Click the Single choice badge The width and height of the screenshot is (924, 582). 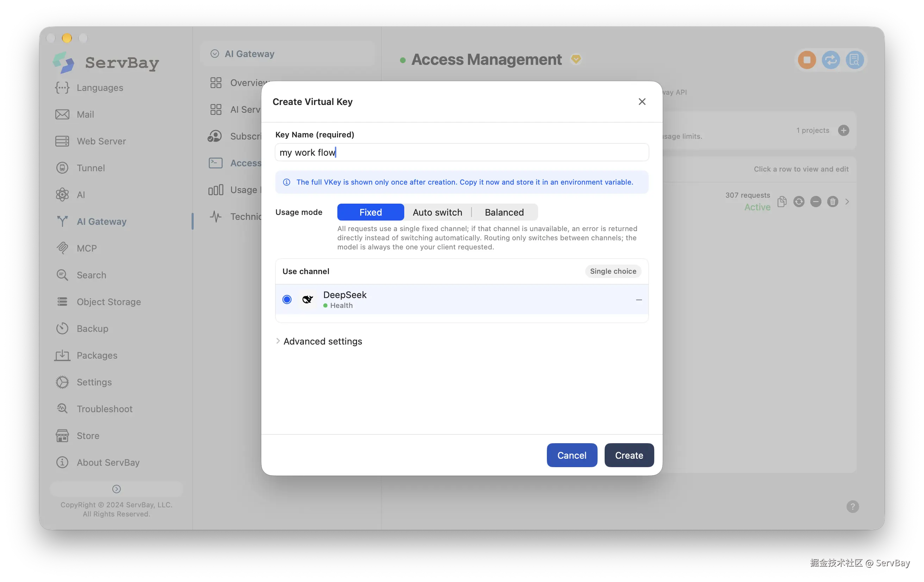point(613,271)
